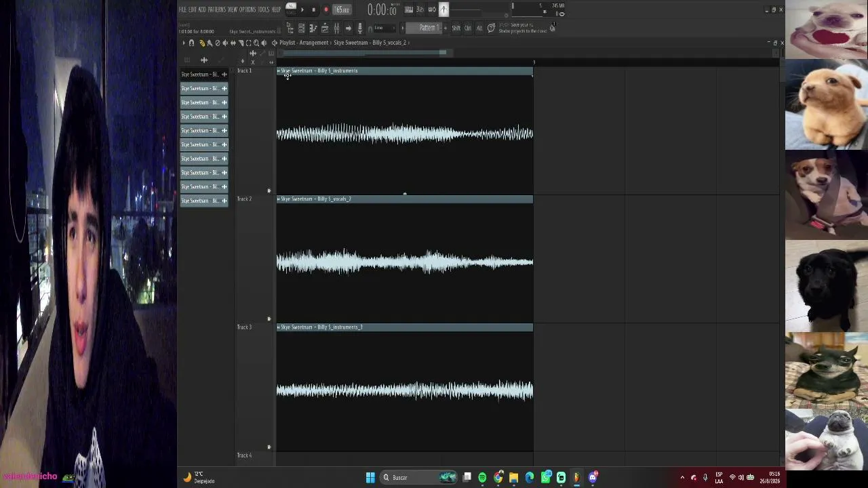The image size is (868, 488).
Task: Open the Mixer via the faders icon
Action: pos(336,28)
